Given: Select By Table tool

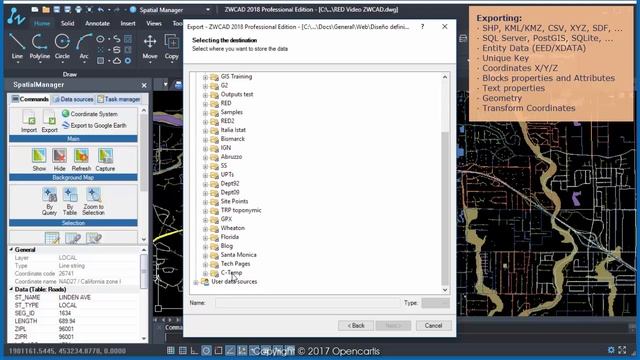Looking at the screenshot, I should (70, 201).
